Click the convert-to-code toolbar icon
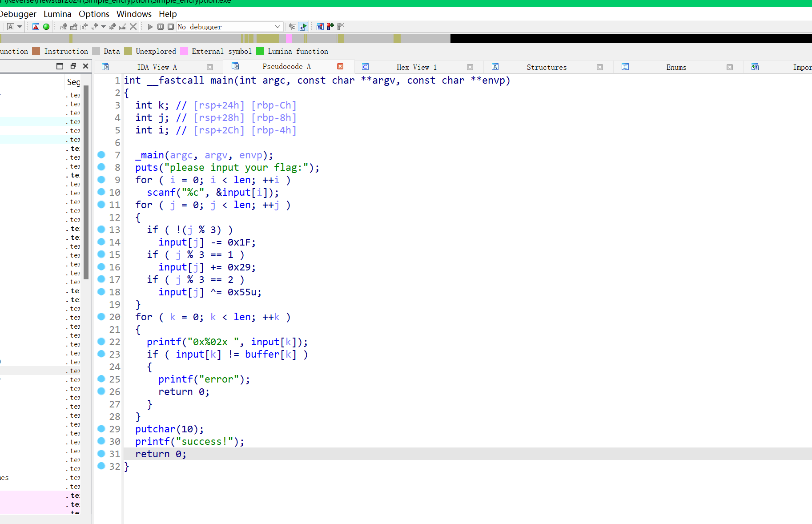This screenshot has width=812, height=524. click(64, 27)
